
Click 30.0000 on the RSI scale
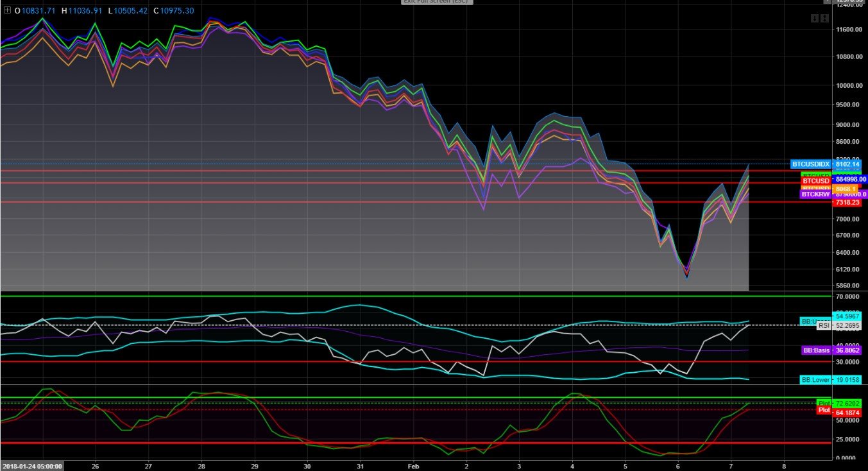point(848,362)
